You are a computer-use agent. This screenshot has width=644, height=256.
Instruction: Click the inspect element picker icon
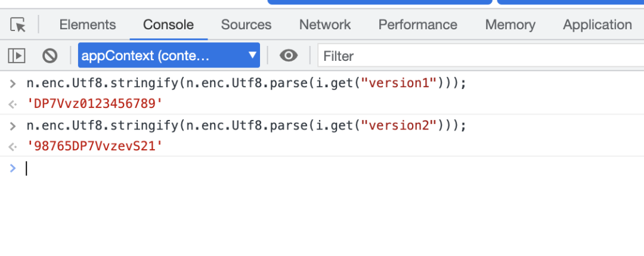(18, 25)
